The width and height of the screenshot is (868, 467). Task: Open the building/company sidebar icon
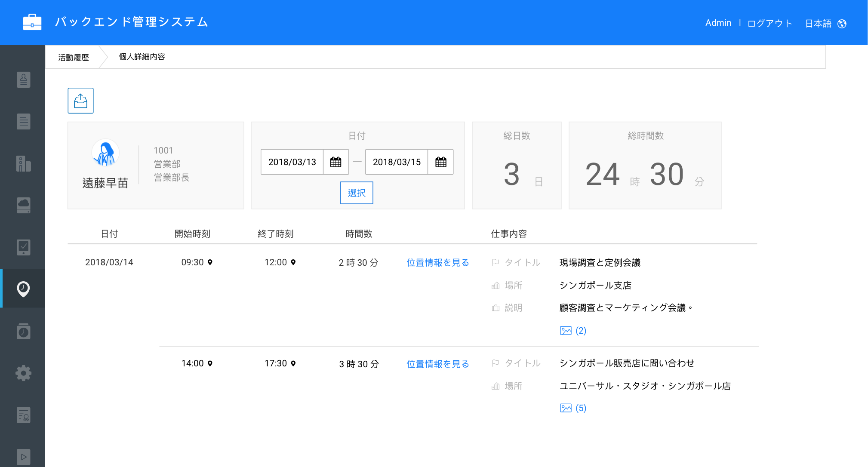[x=23, y=163]
